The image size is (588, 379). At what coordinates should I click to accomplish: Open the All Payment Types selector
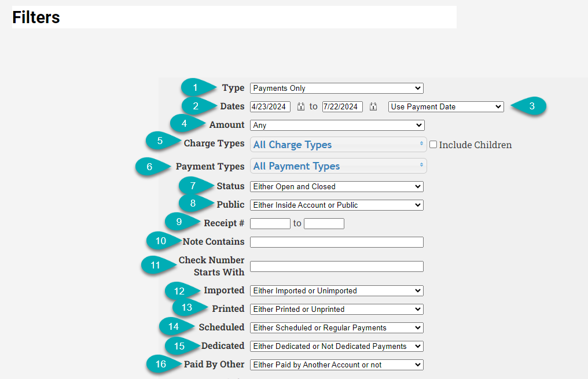(x=338, y=165)
